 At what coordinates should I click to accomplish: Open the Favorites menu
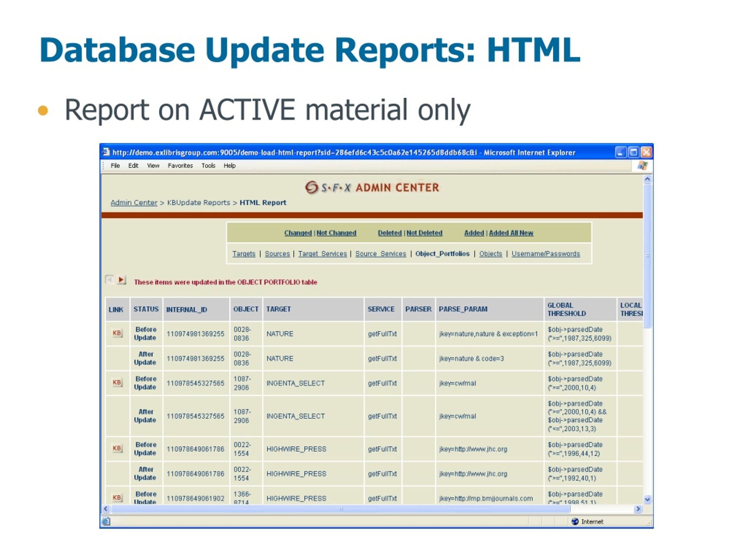[x=180, y=166]
